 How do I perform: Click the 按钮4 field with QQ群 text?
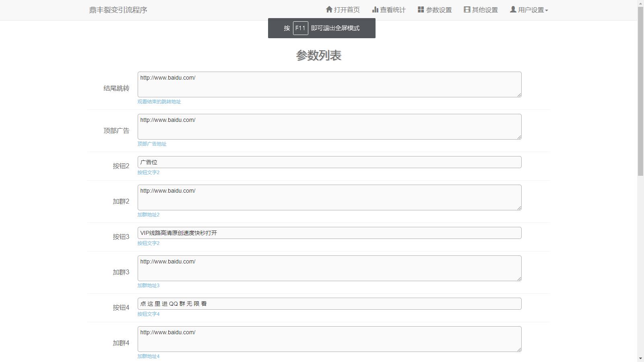click(329, 304)
